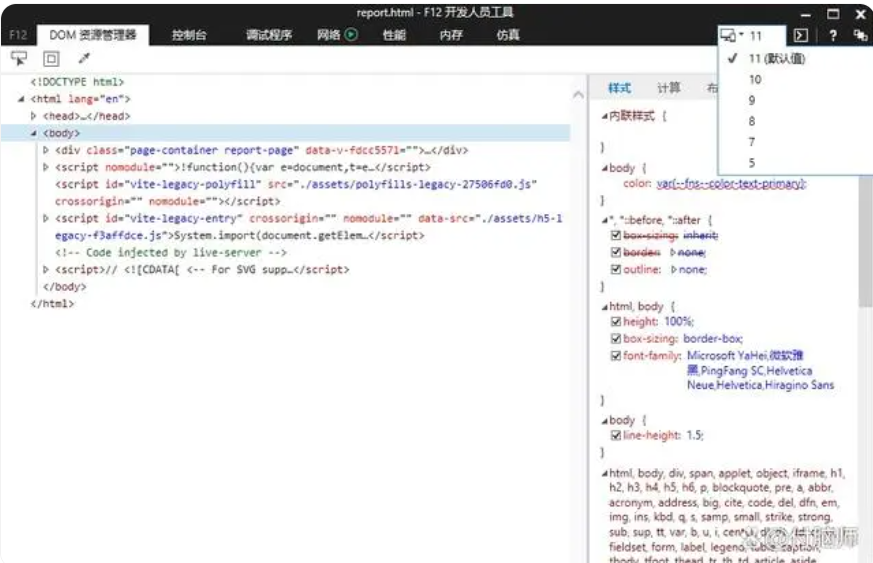Screen dimensions: 873x563
Task: Select the closing </body> tag line
Action: tap(65, 287)
